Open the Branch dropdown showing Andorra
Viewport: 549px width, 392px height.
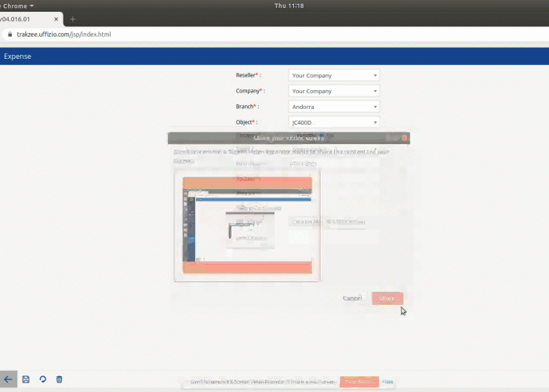pyautogui.click(x=333, y=107)
